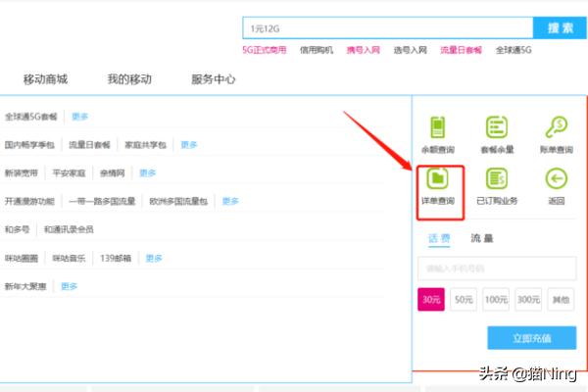The height and width of the screenshot is (392, 588).
Task: Open the 全球通5G link under search
Action: pyautogui.click(x=514, y=50)
